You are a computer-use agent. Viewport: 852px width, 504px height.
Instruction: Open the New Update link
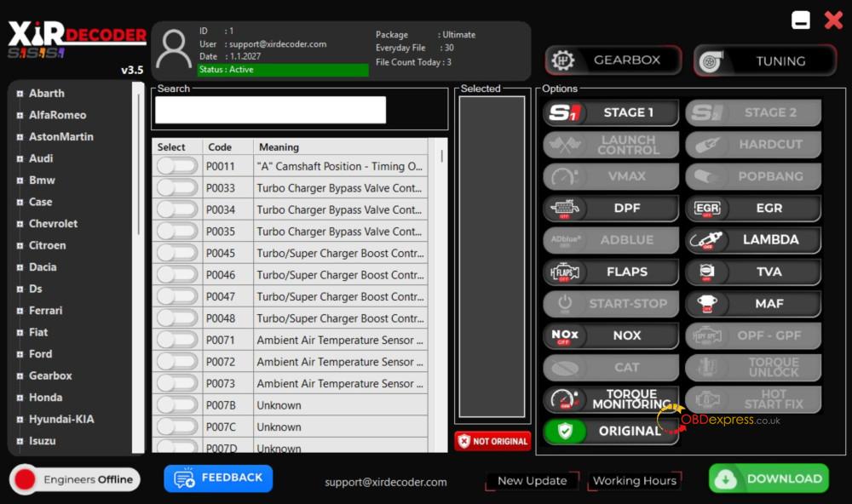point(532,481)
